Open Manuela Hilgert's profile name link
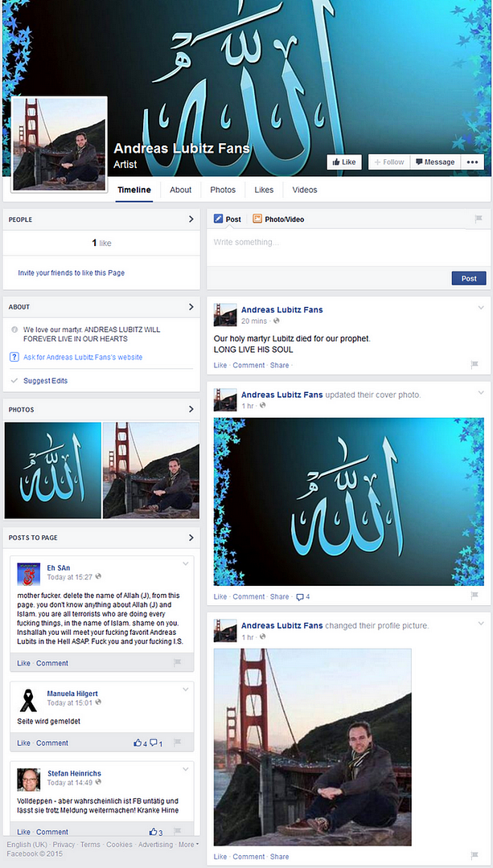Viewport: 493px width, 868px height. (72, 694)
